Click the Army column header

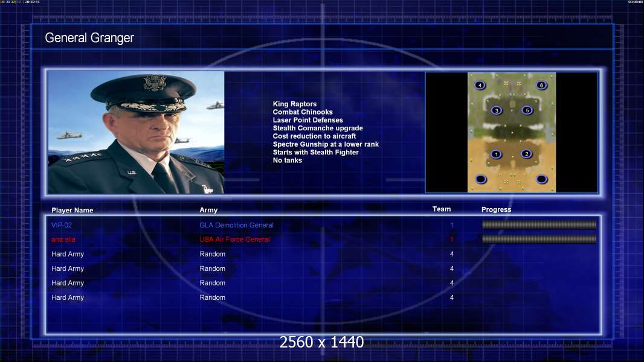(208, 210)
